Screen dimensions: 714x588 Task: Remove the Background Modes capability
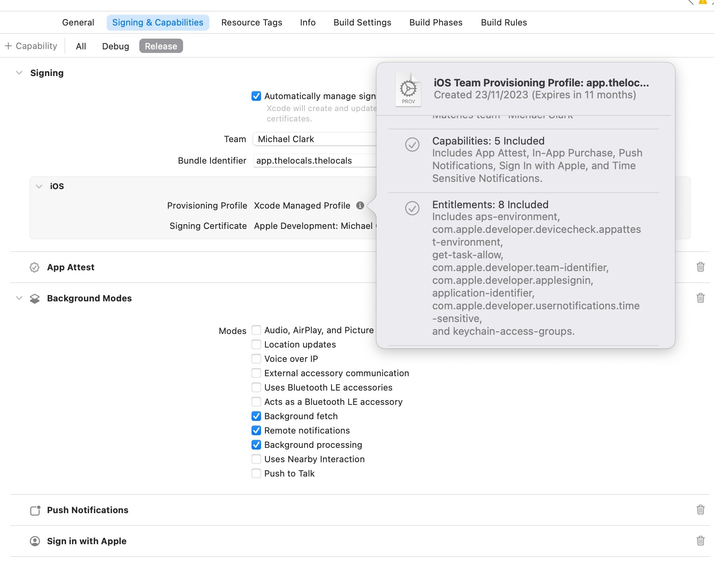coord(700,298)
